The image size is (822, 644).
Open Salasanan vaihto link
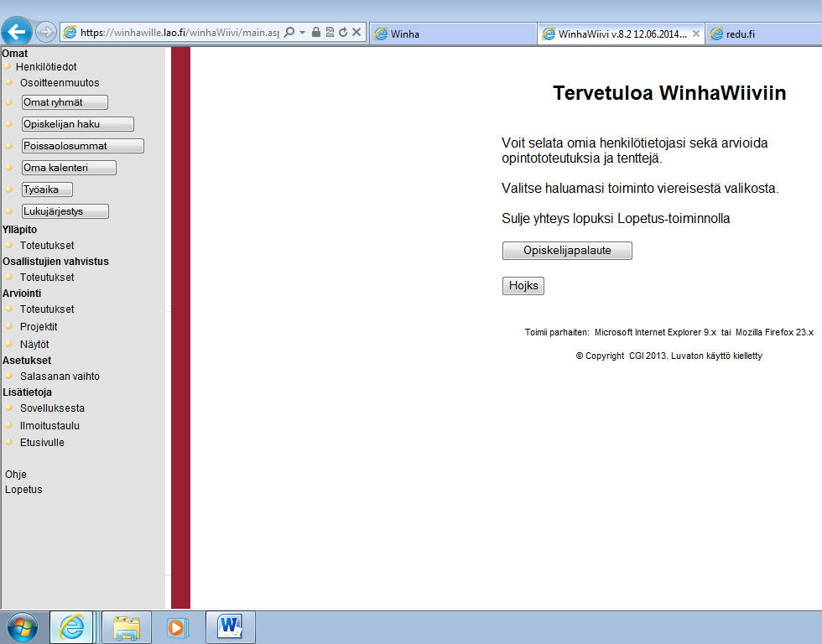(x=60, y=377)
